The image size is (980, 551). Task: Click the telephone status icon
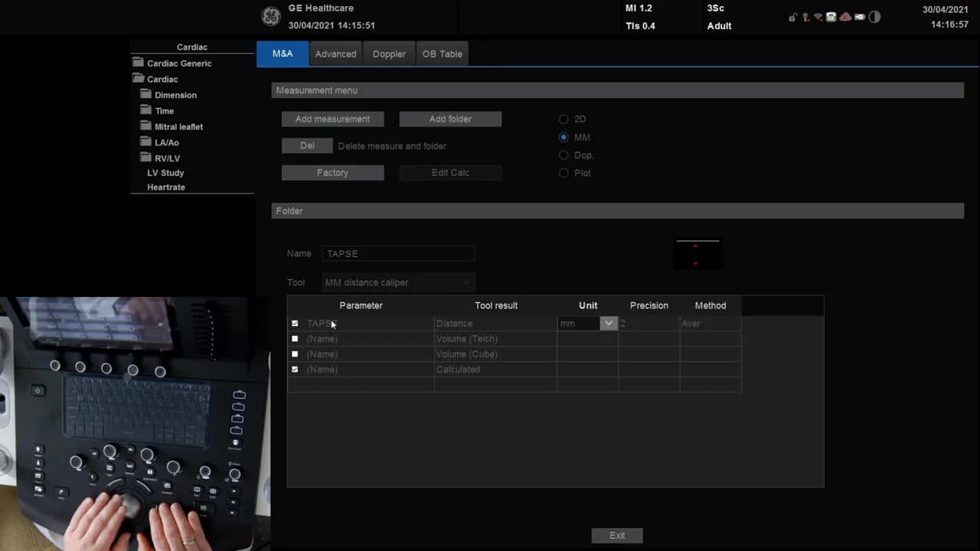[831, 17]
